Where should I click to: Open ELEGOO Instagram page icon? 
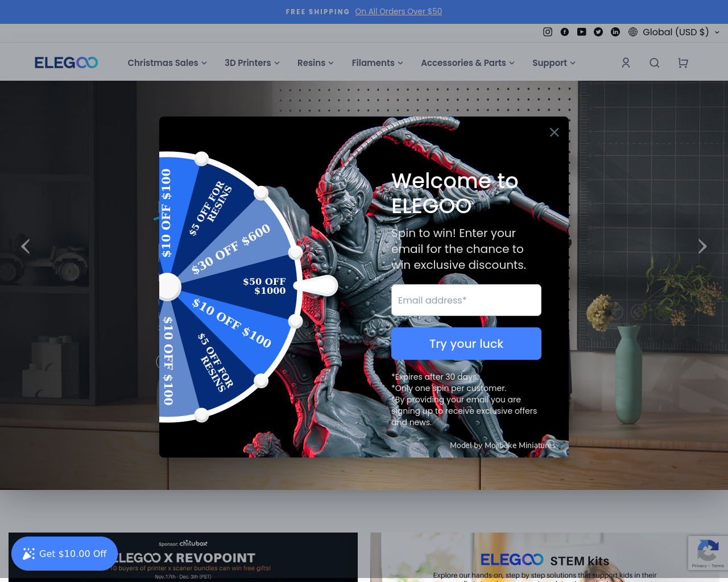548,32
